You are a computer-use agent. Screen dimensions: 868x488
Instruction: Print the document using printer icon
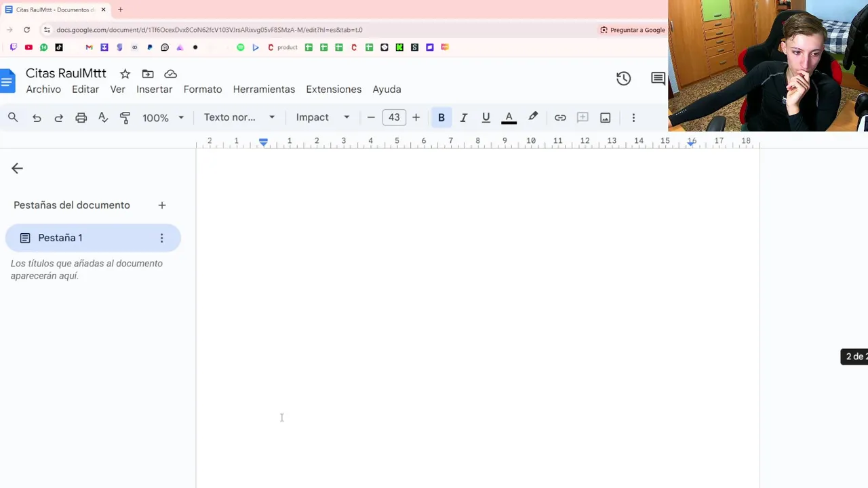tap(81, 118)
